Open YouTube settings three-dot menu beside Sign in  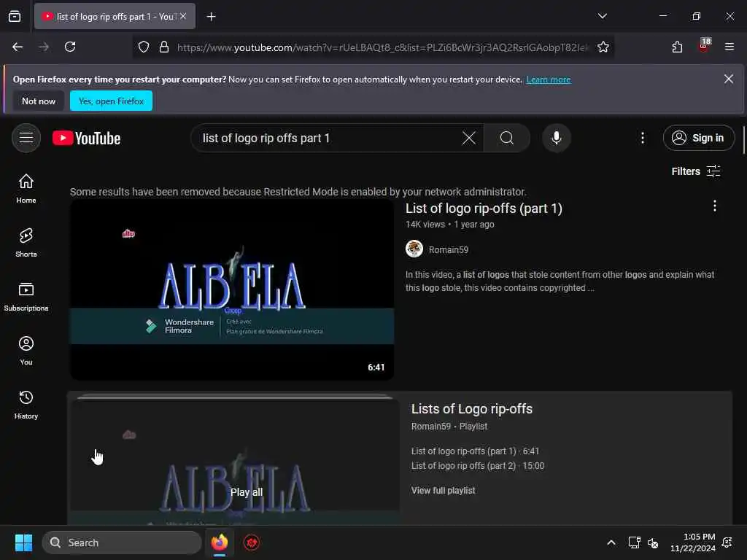coord(642,138)
